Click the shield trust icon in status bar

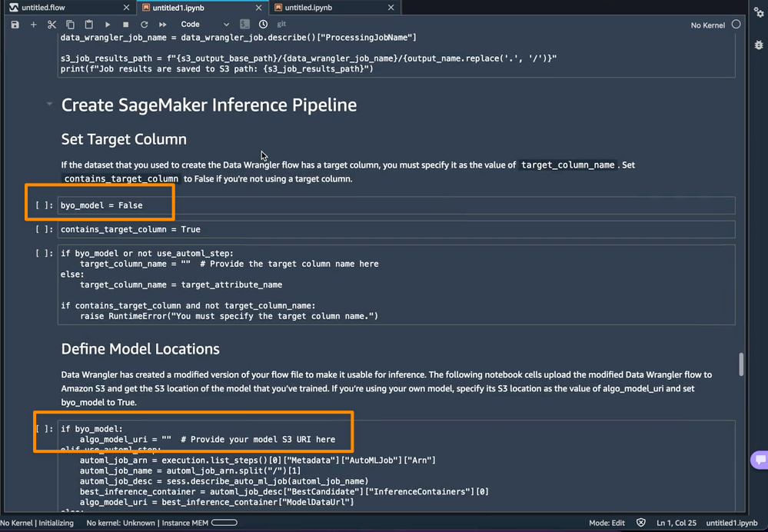coord(640,523)
